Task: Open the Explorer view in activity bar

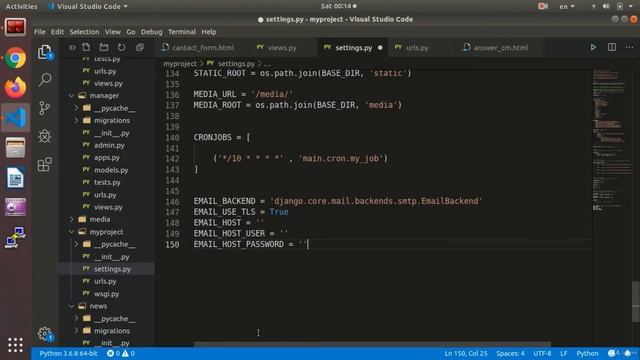Action: 45,52
